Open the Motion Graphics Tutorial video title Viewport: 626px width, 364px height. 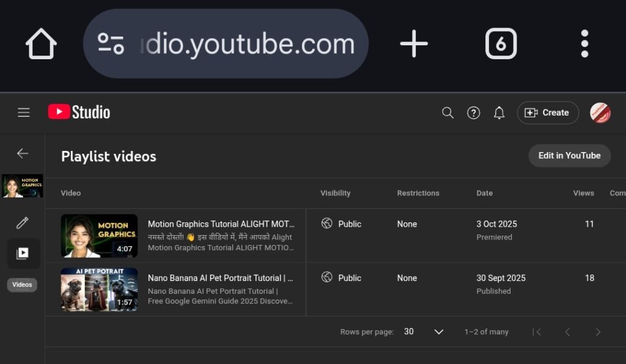(x=221, y=224)
